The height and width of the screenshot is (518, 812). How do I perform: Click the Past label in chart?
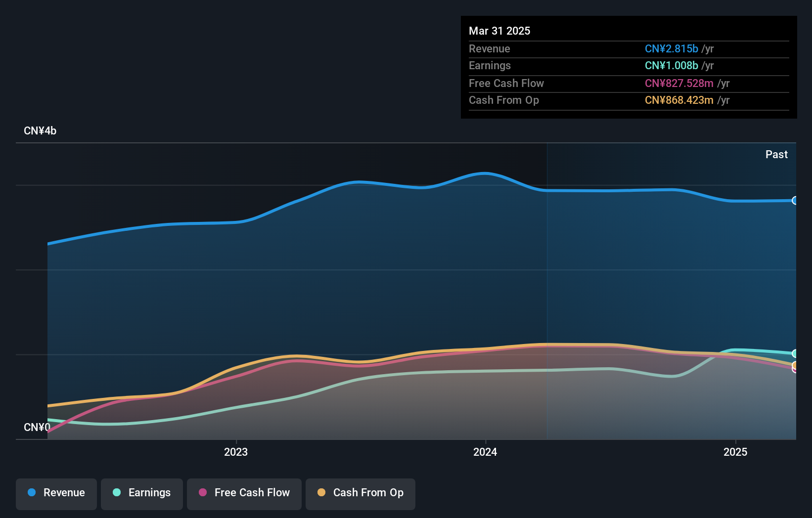pos(776,154)
